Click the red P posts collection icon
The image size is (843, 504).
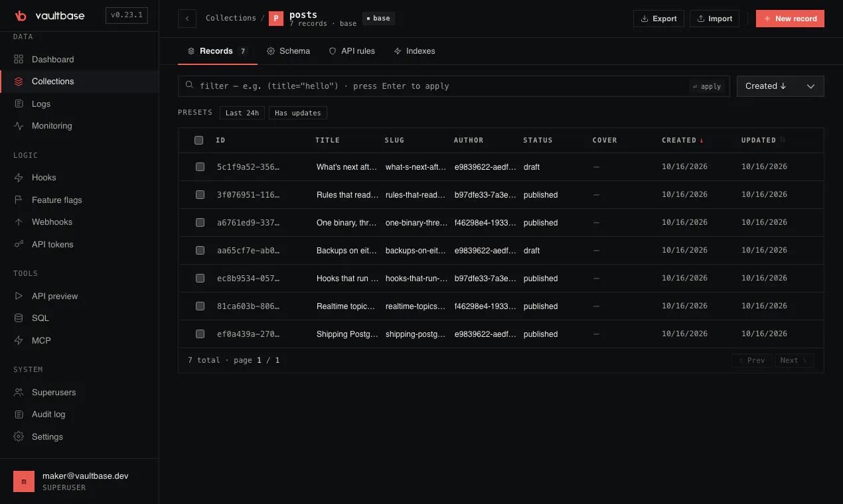(x=275, y=19)
